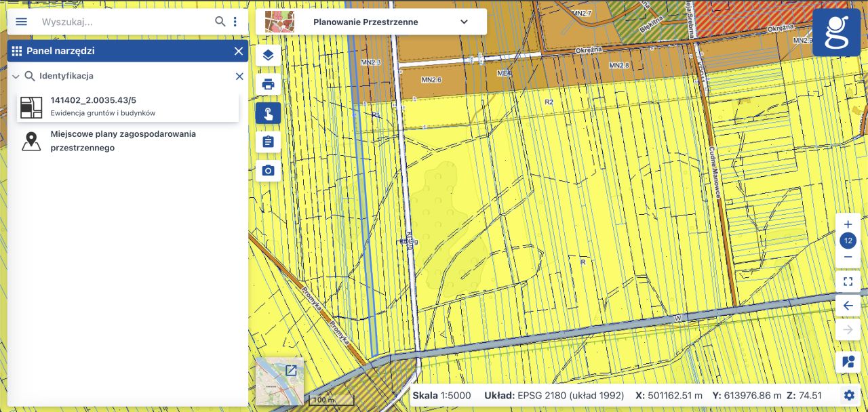
Task: Open the print tool
Action: click(268, 85)
